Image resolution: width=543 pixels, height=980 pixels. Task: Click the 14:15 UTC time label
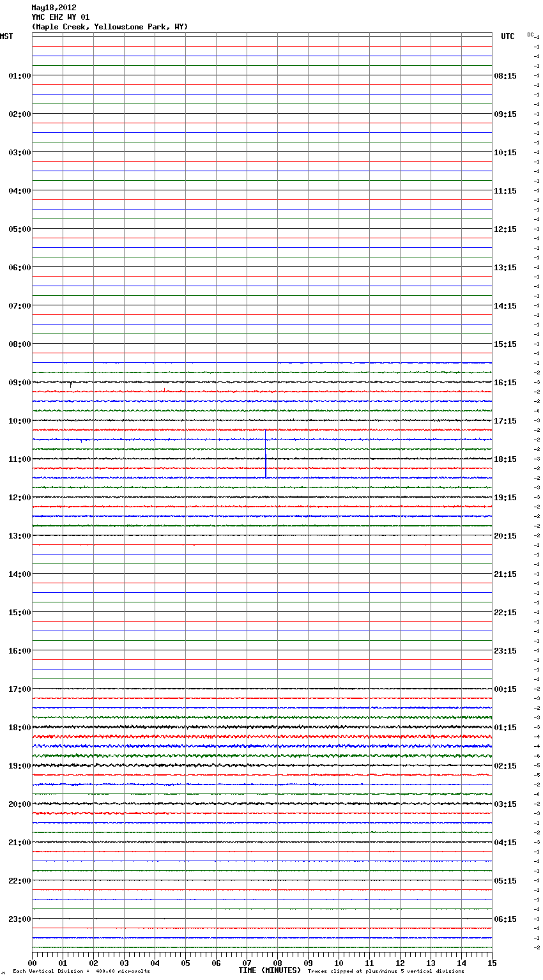(x=505, y=306)
